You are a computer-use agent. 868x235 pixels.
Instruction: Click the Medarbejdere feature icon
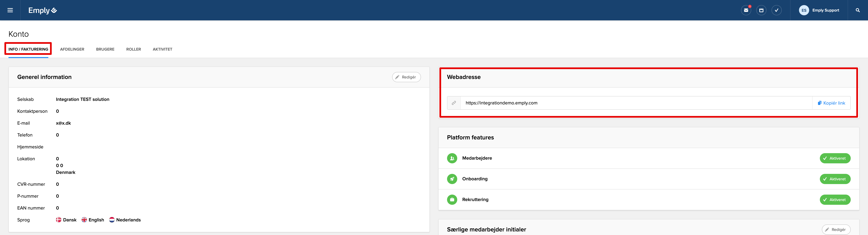(x=452, y=158)
